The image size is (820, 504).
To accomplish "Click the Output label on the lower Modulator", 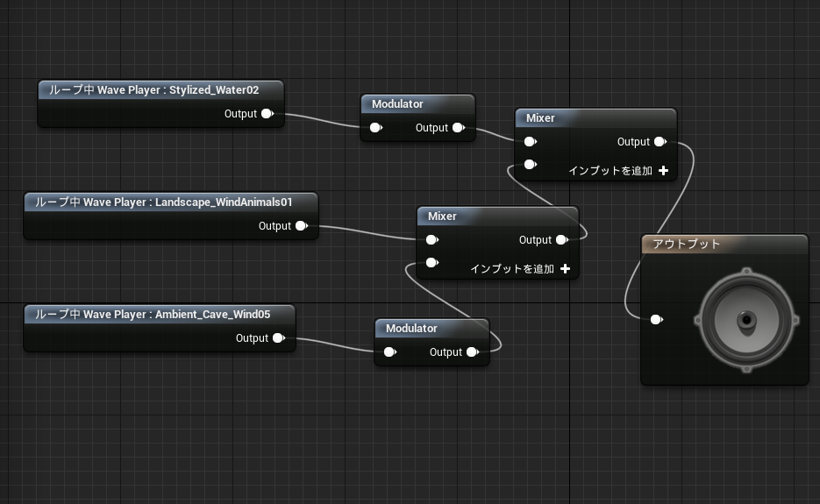I will coord(446,352).
